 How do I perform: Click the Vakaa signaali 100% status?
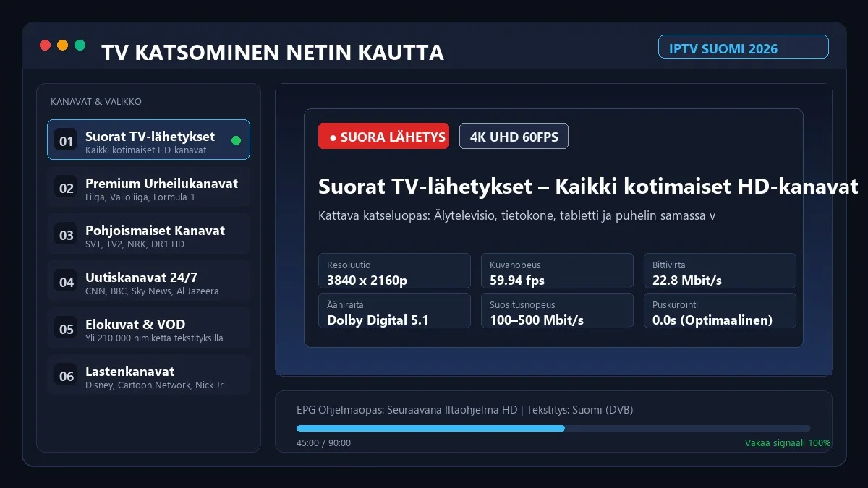point(788,442)
